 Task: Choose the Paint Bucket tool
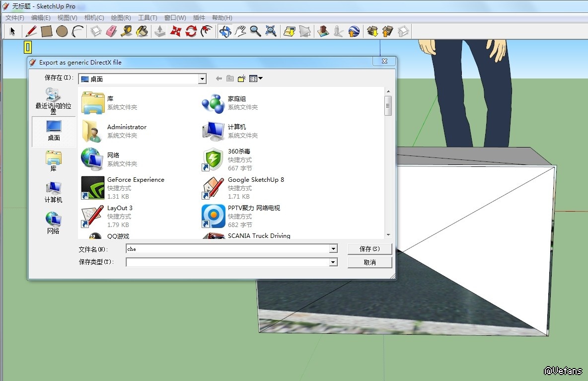tap(142, 31)
